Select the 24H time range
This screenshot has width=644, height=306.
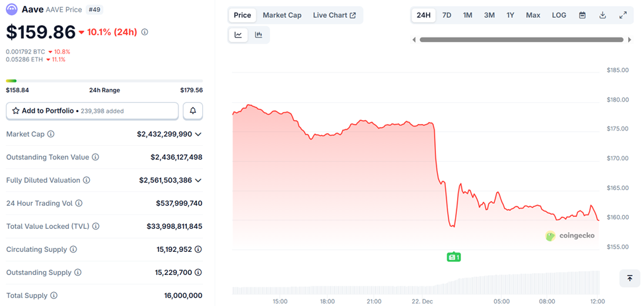[423, 15]
